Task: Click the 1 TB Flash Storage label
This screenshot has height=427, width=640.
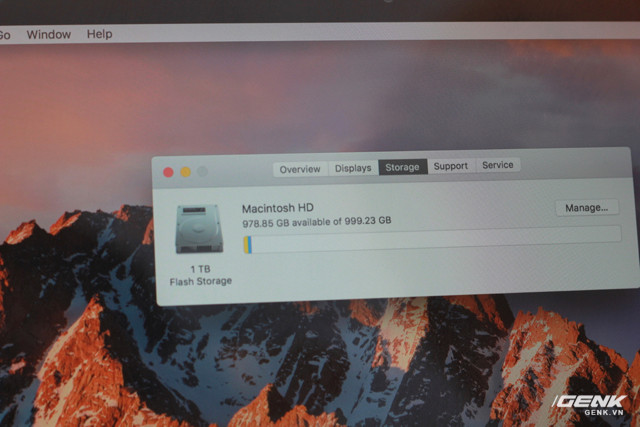Action: point(200,275)
